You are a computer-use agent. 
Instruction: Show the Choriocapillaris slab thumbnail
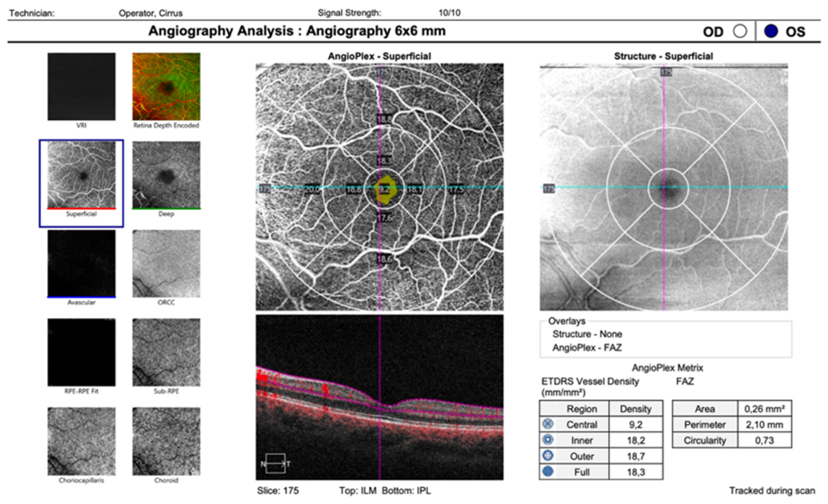tap(81, 441)
